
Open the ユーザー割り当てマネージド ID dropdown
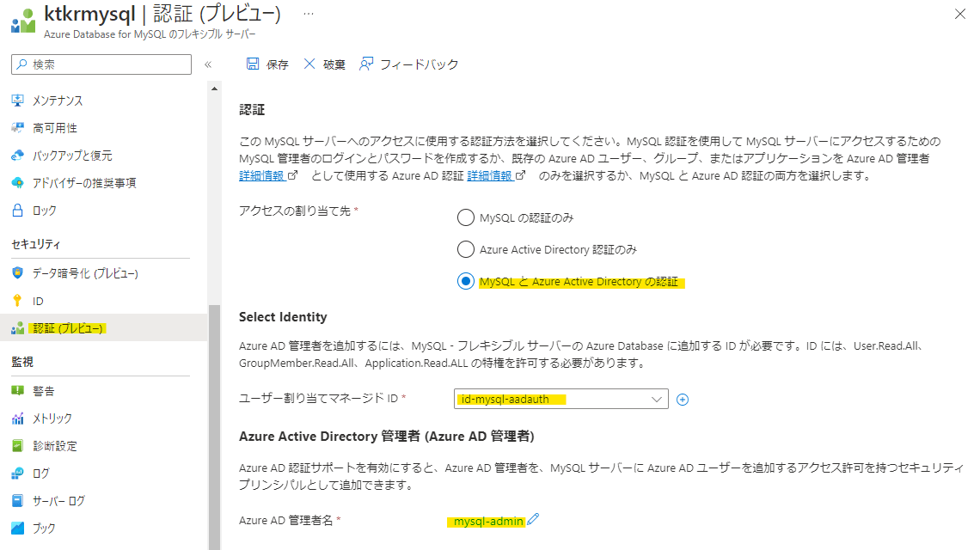coord(561,399)
